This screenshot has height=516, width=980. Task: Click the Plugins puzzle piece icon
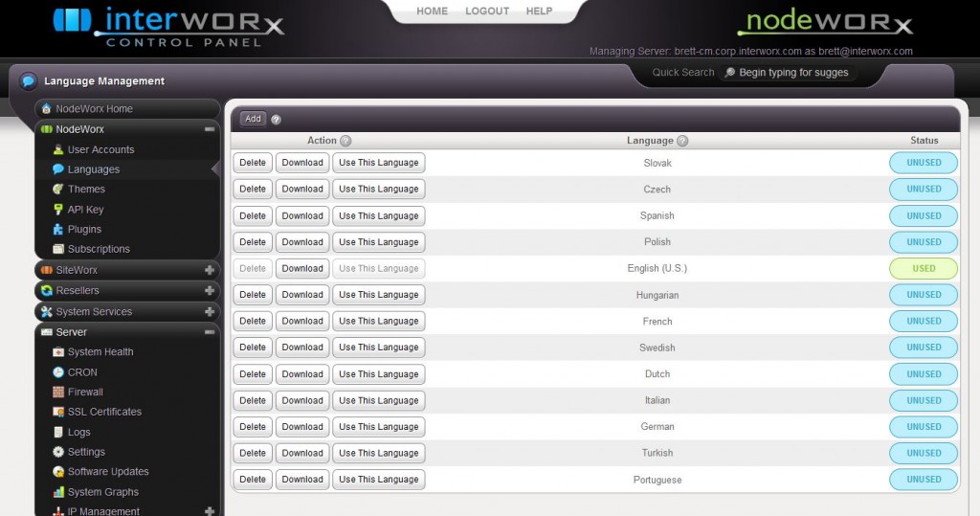pyautogui.click(x=58, y=230)
